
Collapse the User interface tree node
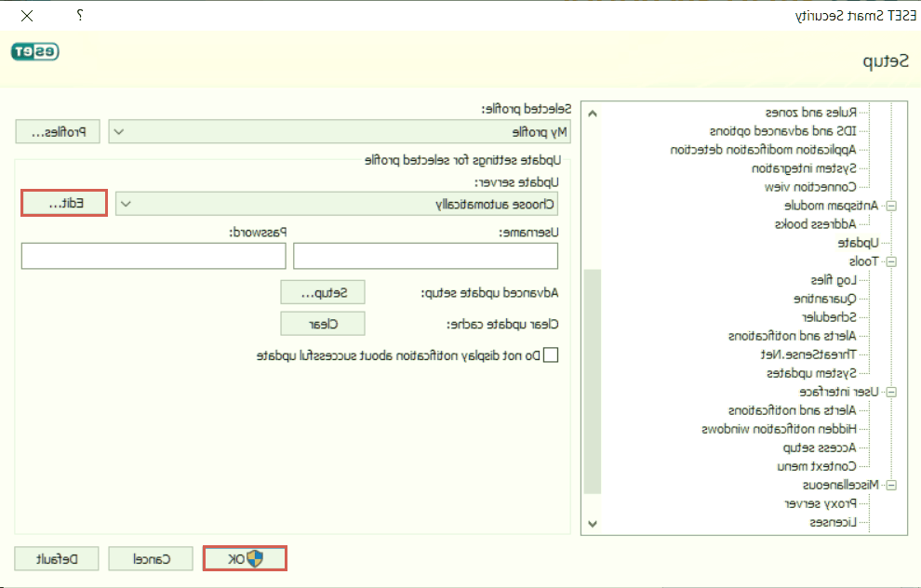click(891, 393)
